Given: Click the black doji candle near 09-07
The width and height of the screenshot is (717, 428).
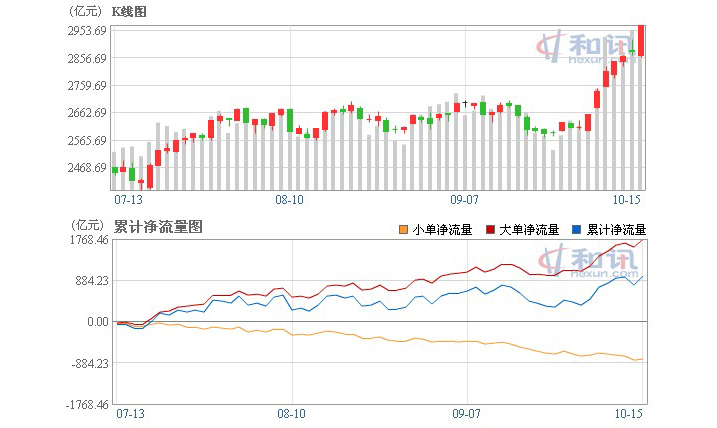Looking at the screenshot, I should click(466, 104).
